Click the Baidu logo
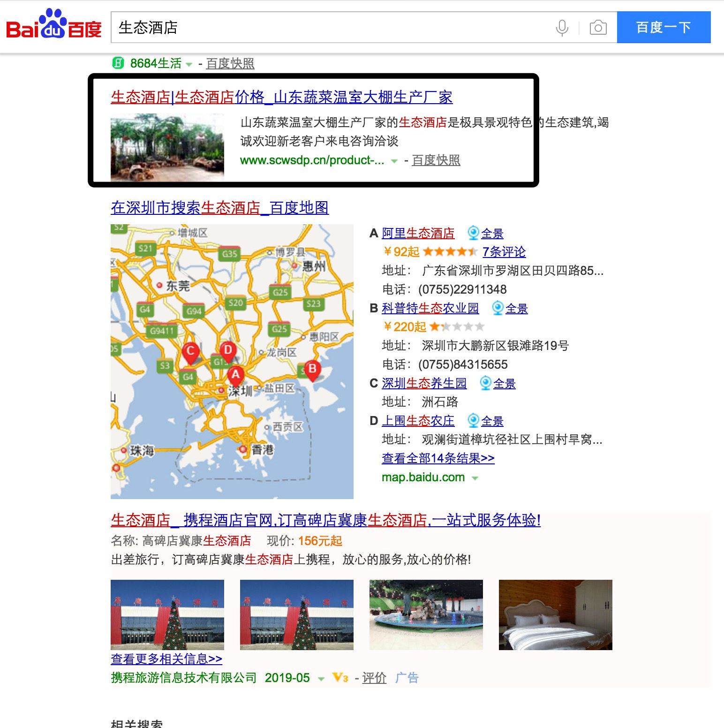Screen dimensions: 724x728 pyautogui.click(x=53, y=27)
